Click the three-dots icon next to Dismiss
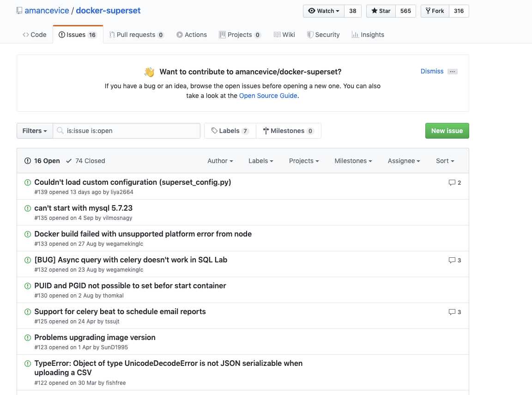The width and height of the screenshot is (532, 395). [452, 72]
